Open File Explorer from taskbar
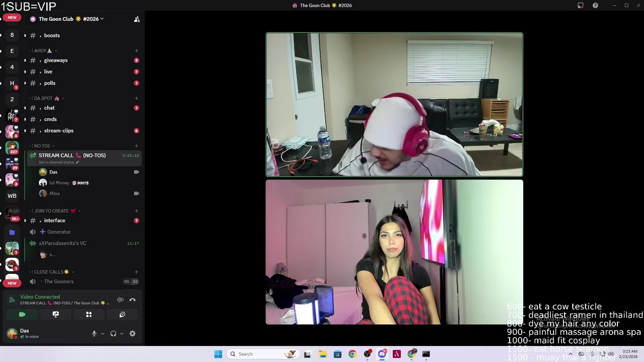This screenshot has height=362, width=644. click(323, 354)
